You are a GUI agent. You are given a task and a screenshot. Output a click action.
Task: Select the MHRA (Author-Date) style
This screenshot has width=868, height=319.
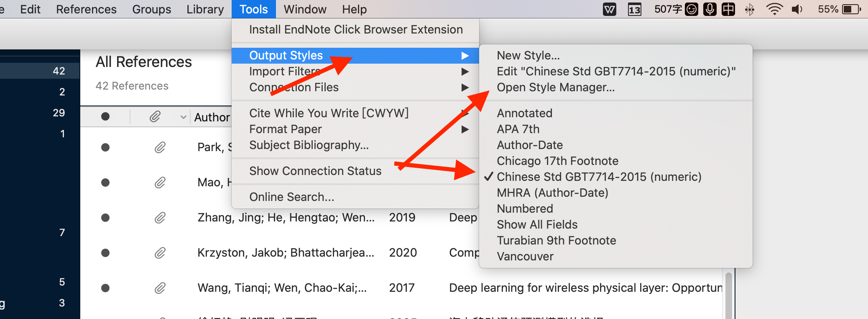tap(615, 193)
